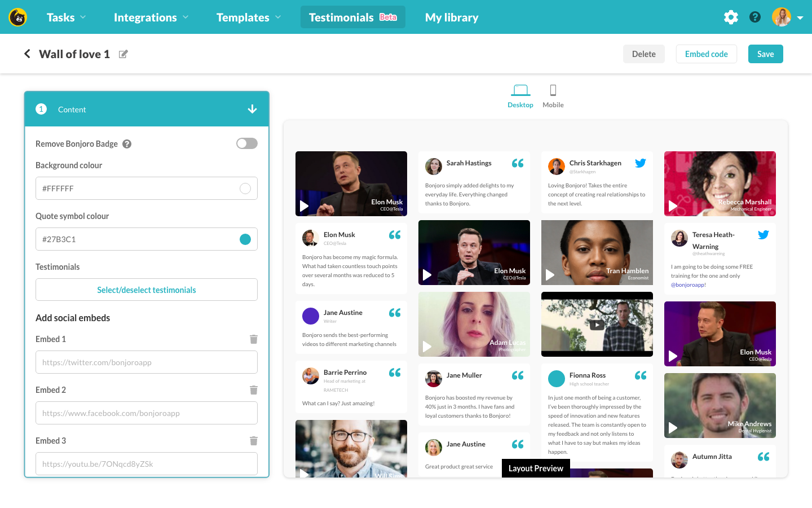Delete Embed 3 with trash icon
The width and height of the screenshot is (812, 508).
coord(254,441)
